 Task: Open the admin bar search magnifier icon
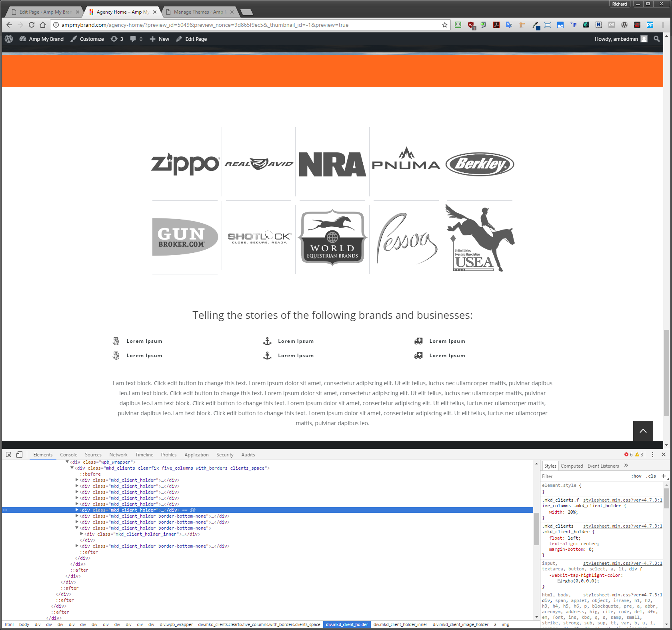(x=656, y=39)
